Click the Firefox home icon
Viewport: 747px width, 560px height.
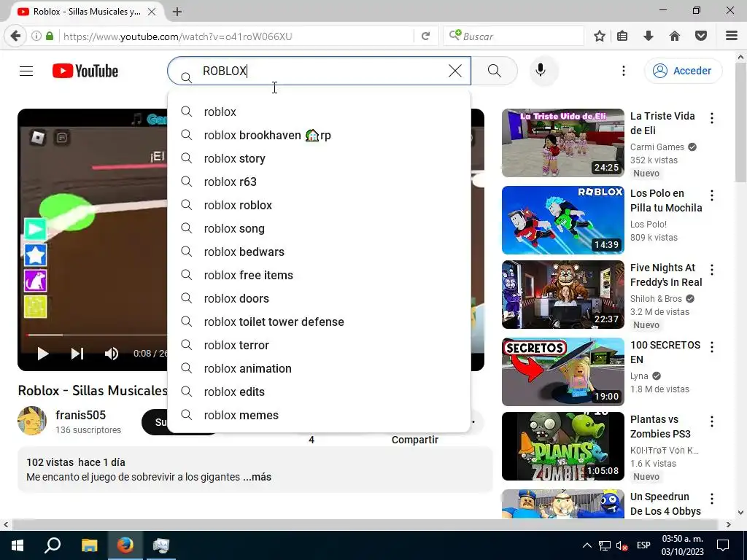click(x=675, y=36)
